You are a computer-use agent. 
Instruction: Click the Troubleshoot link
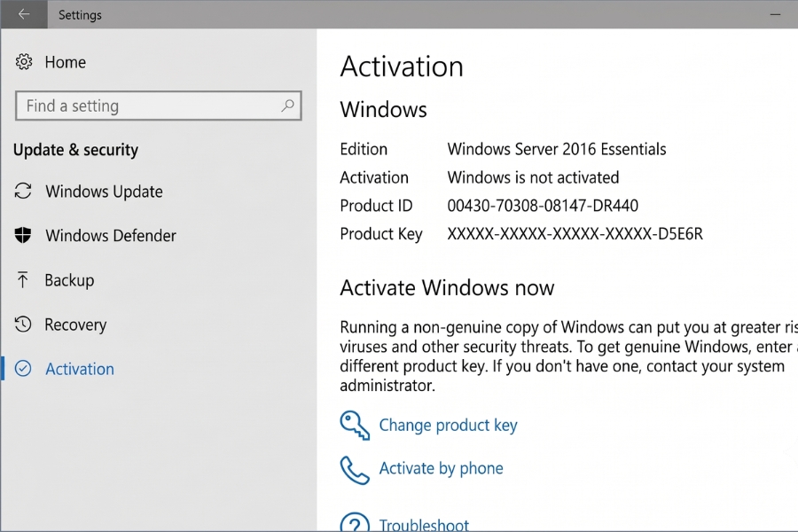pyautogui.click(x=424, y=525)
